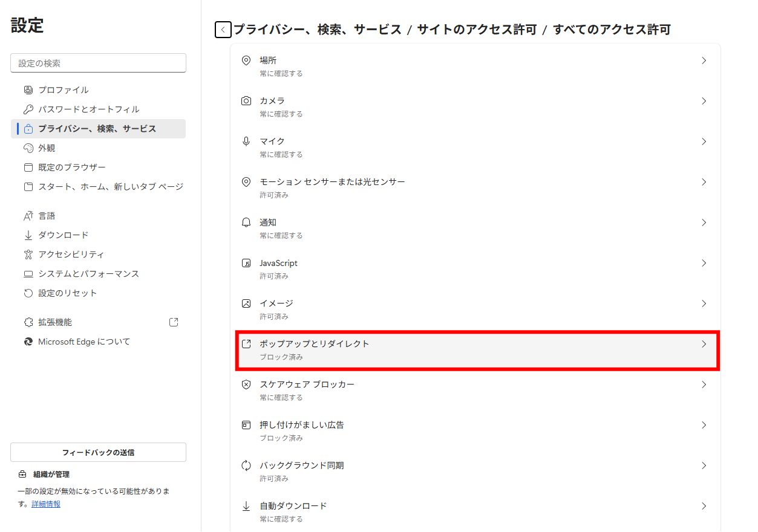Click the briefcase icon by 組織が管理

[22, 475]
